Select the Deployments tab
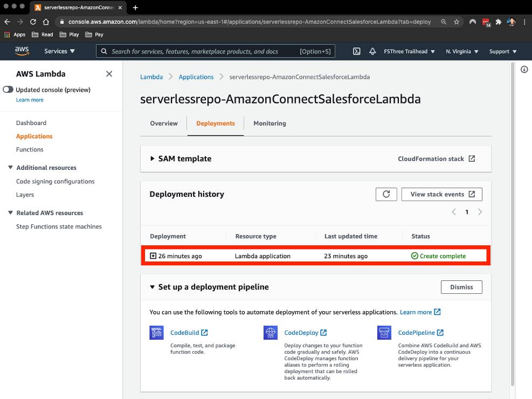This screenshot has width=532, height=399. point(216,123)
